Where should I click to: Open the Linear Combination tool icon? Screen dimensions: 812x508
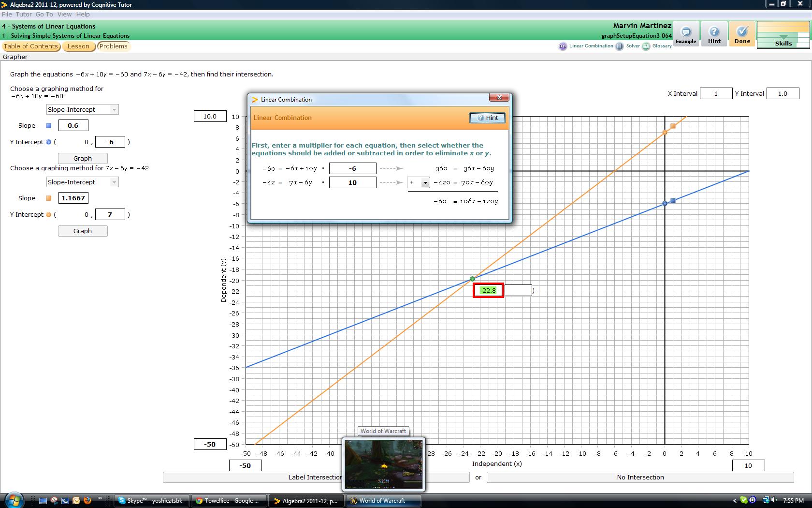[x=563, y=46]
